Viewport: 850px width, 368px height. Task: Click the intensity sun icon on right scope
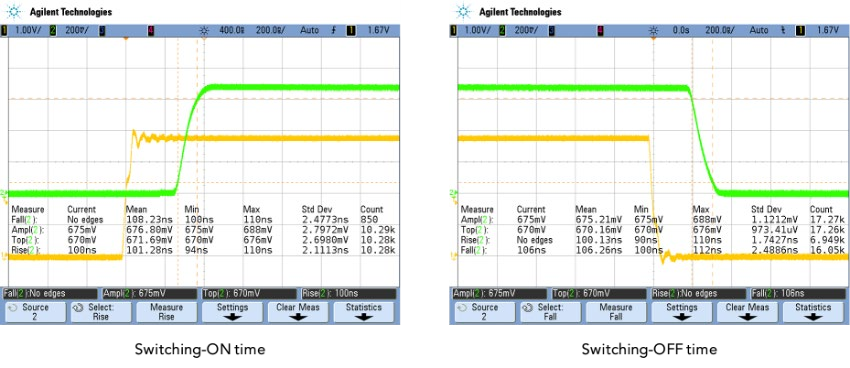click(x=653, y=30)
